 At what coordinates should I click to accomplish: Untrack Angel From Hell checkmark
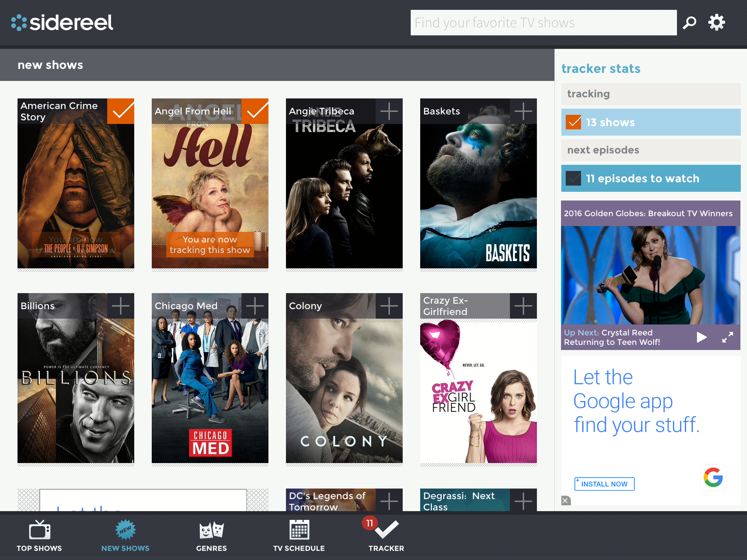coord(255,111)
